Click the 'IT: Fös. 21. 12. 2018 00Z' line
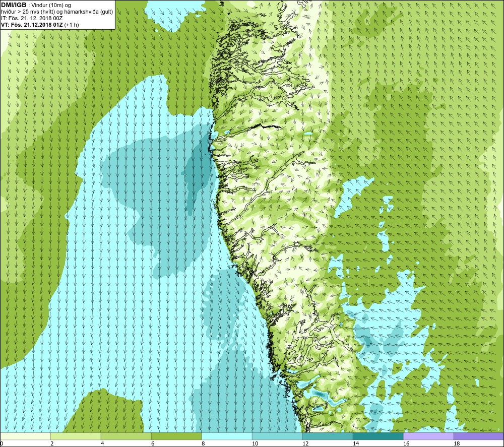The height and width of the screenshot is (447, 504). 32,18
